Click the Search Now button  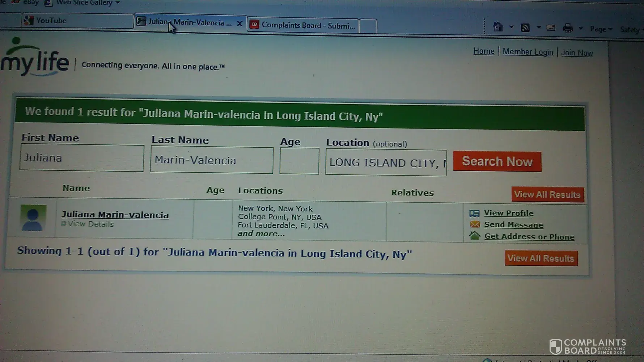[497, 161]
